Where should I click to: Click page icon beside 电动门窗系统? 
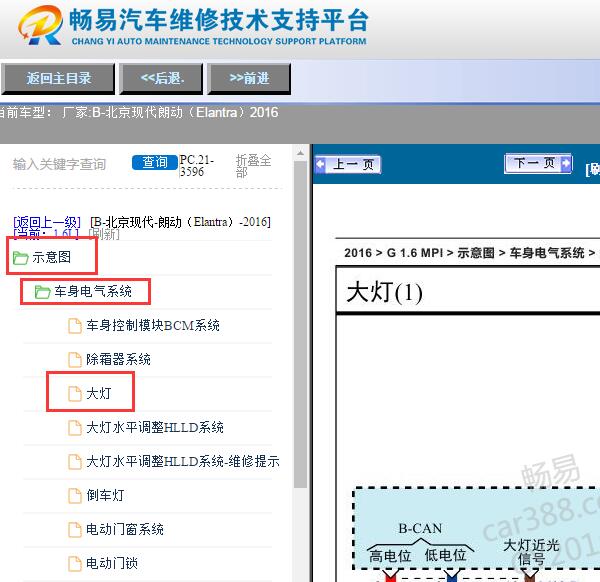[x=75, y=530]
